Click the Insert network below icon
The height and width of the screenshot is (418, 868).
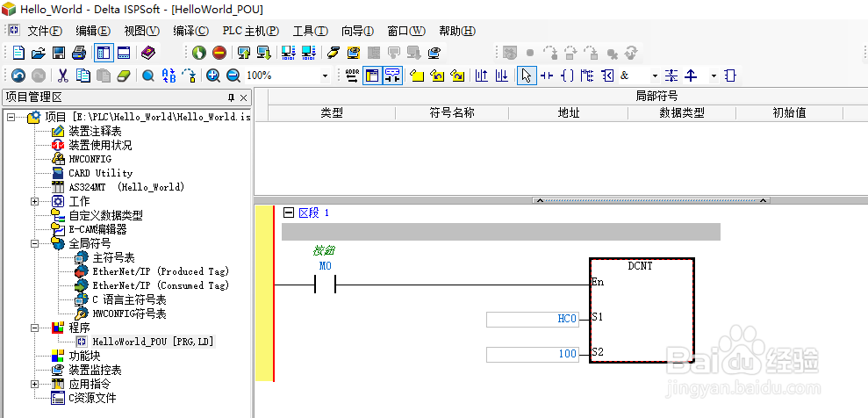[x=501, y=76]
